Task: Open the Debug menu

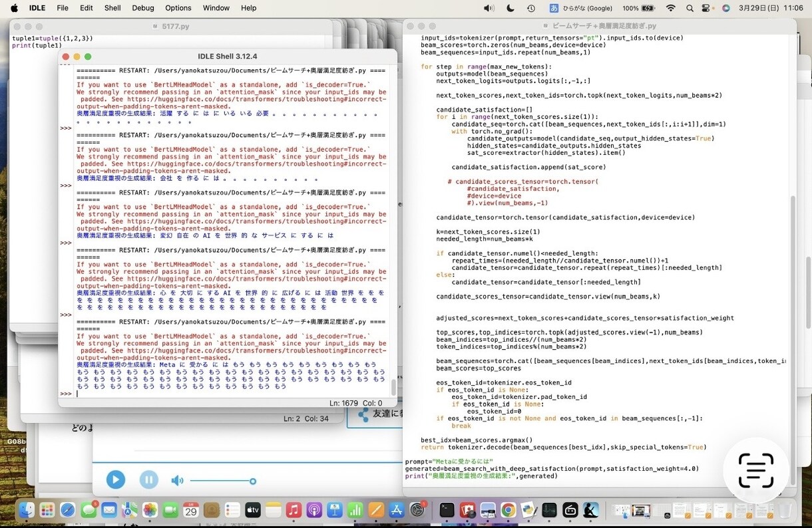Action: [142, 8]
